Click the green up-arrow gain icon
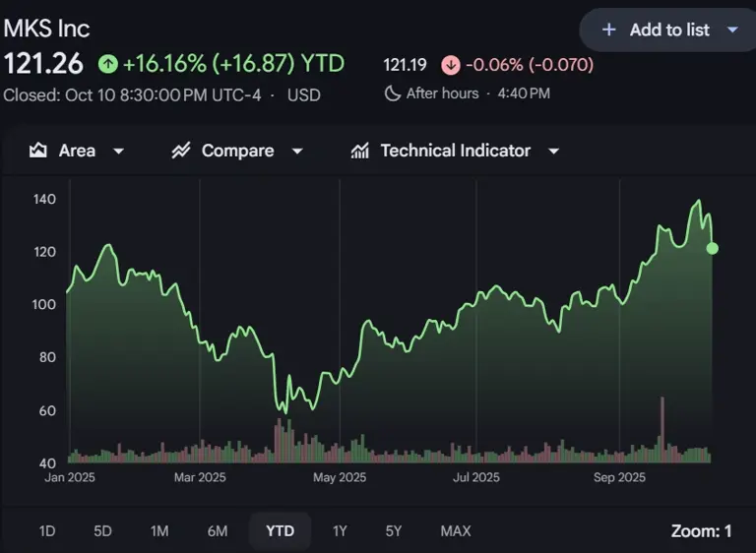Screen dimensions: 756x553 click(108, 64)
